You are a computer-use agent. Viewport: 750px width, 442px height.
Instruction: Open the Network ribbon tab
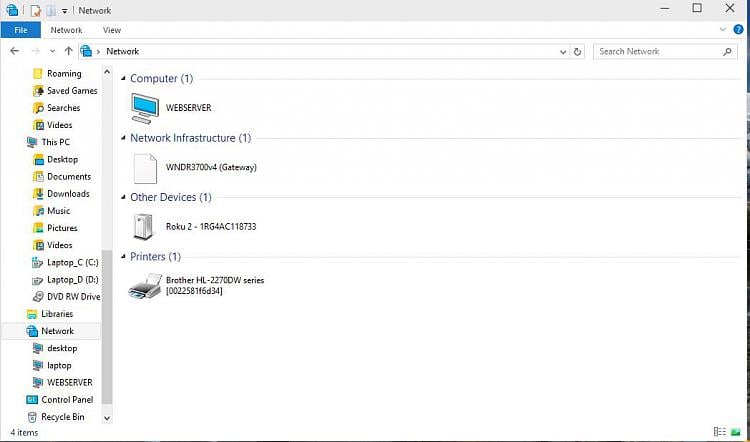66,30
